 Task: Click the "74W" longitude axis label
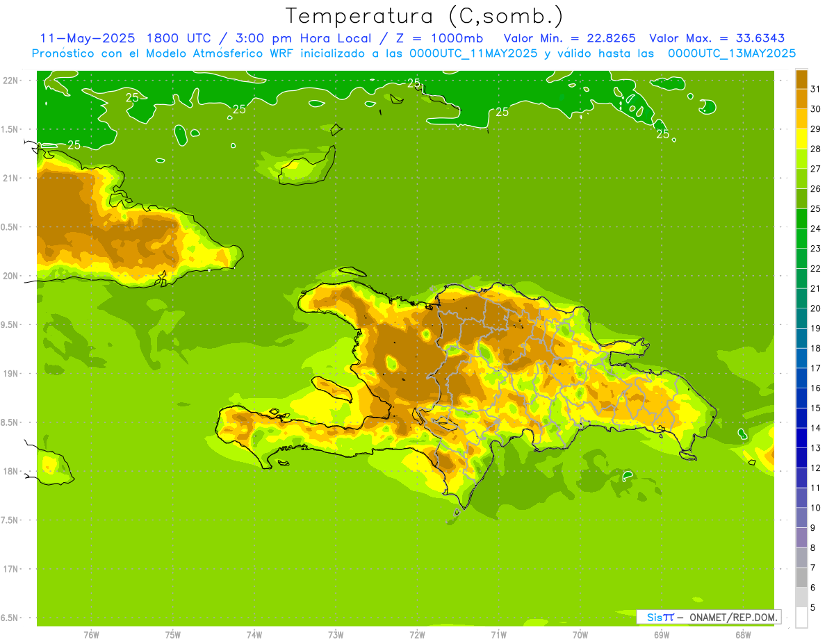tap(254, 635)
